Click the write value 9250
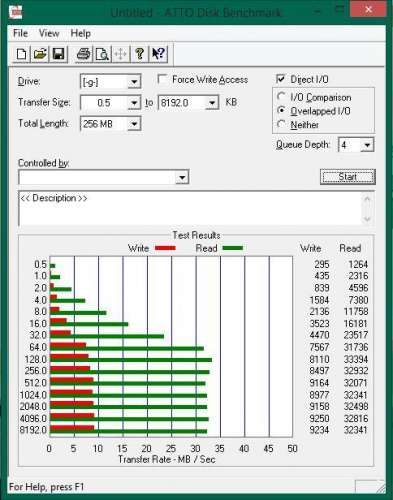Image resolution: width=393 pixels, height=500 pixels. [x=319, y=418]
